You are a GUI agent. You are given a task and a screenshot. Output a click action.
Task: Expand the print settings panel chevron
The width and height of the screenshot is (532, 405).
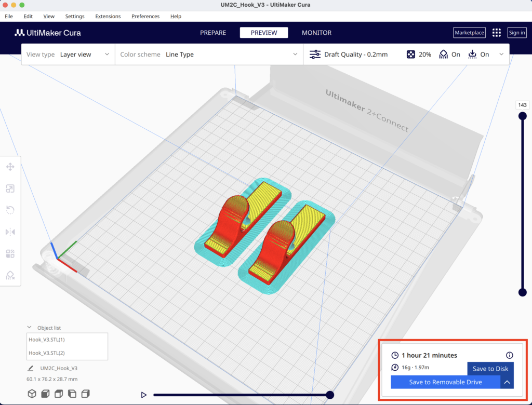[x=501, y=55]
